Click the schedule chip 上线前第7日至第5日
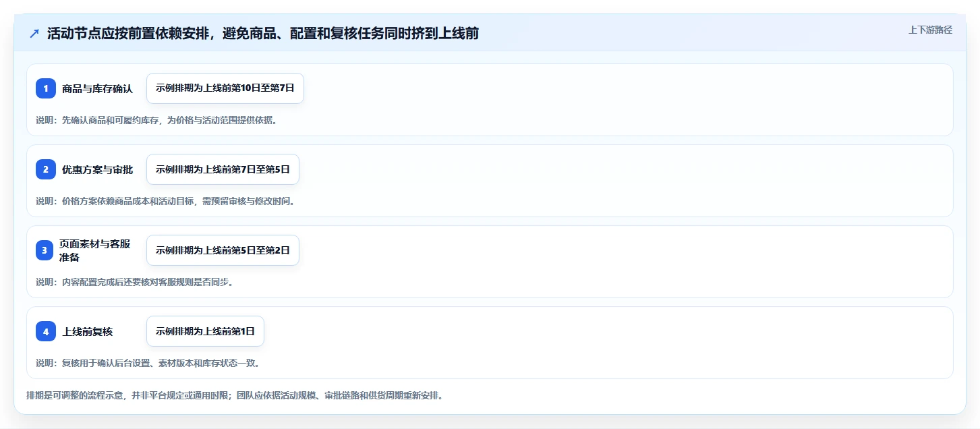This screenshot has height=429, width=980. click(223, 169)
